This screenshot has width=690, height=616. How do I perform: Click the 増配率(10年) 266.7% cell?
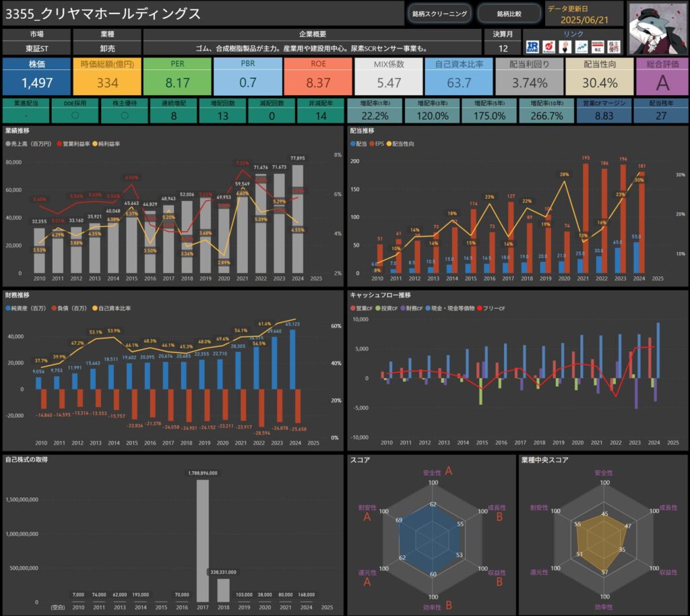(546, 111)
